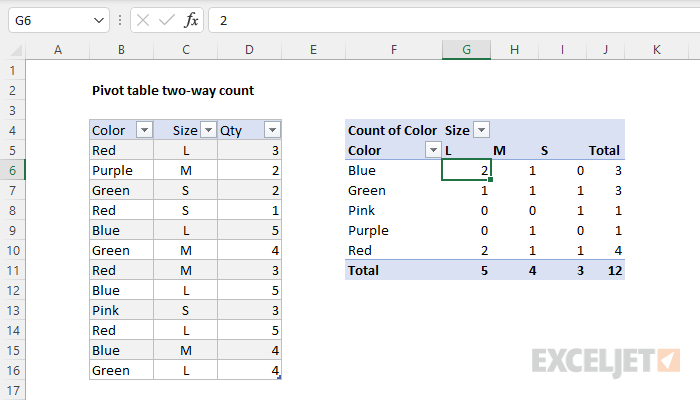Screen dimensions: 700x400
Task: Click the Insert Function fx icon
Action: [191, 20]
